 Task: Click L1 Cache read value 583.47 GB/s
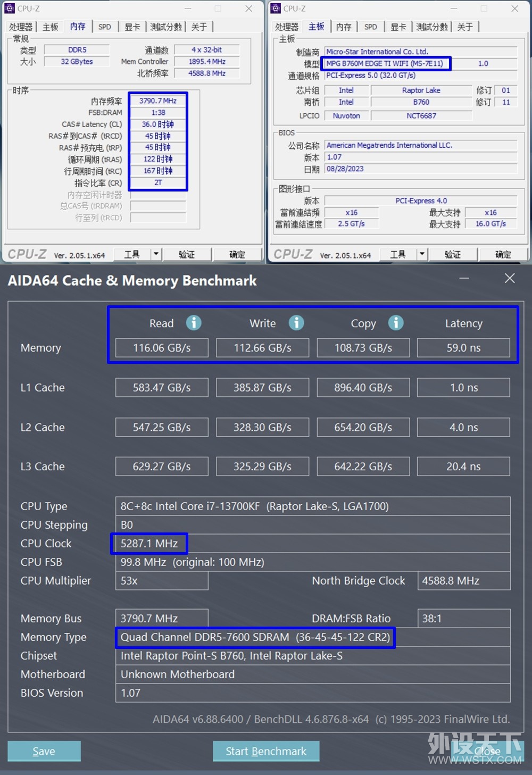coord(162,388)
